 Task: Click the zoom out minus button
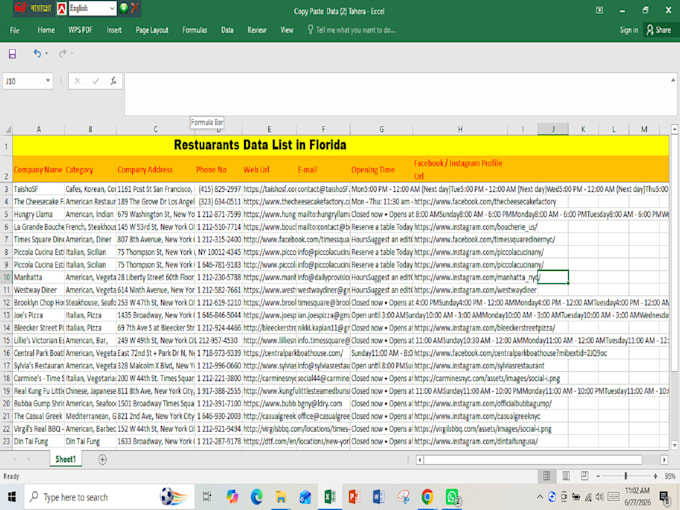tap(598, 476)
